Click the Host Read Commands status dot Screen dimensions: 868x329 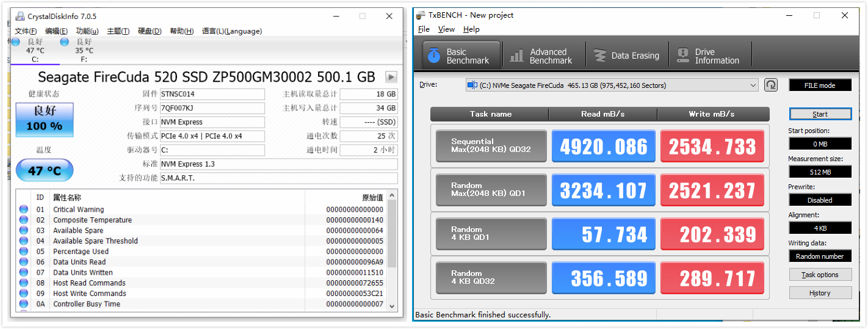(24, 283)
